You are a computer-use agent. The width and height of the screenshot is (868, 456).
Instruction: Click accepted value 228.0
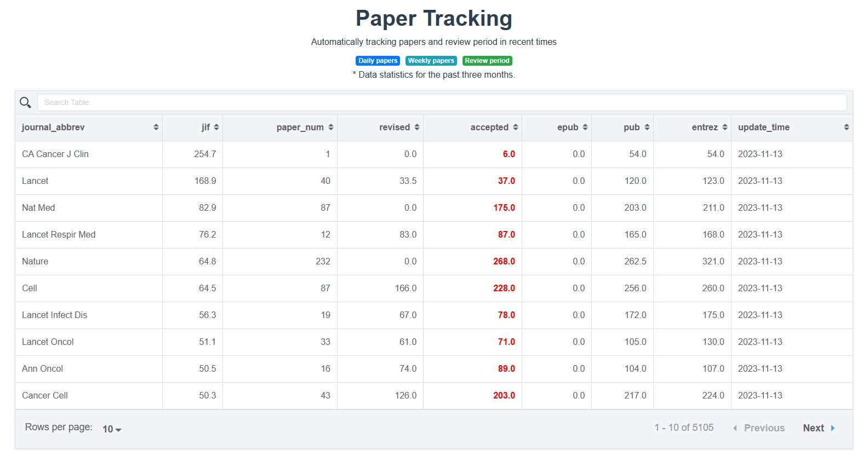pos(504,288)
